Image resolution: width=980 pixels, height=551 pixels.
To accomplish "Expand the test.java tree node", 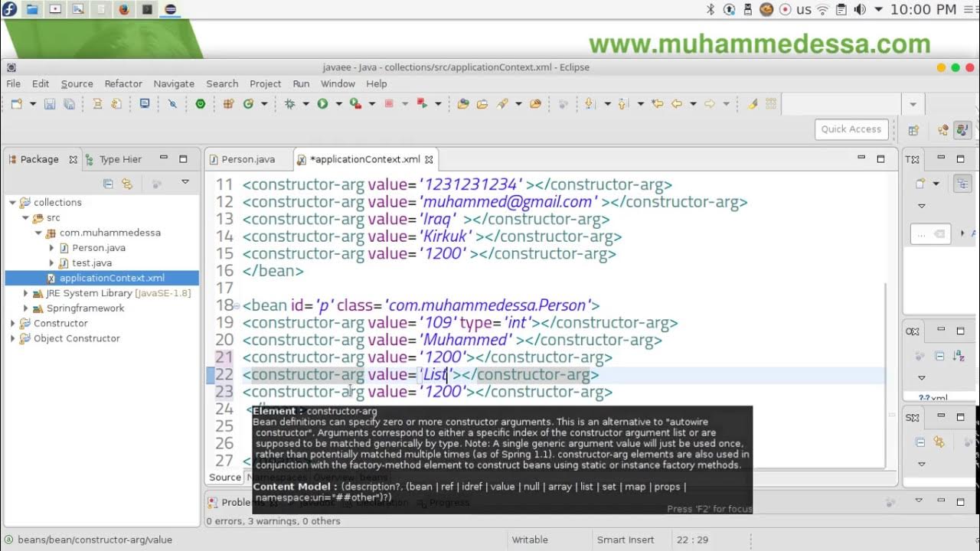I will (51, 263).
